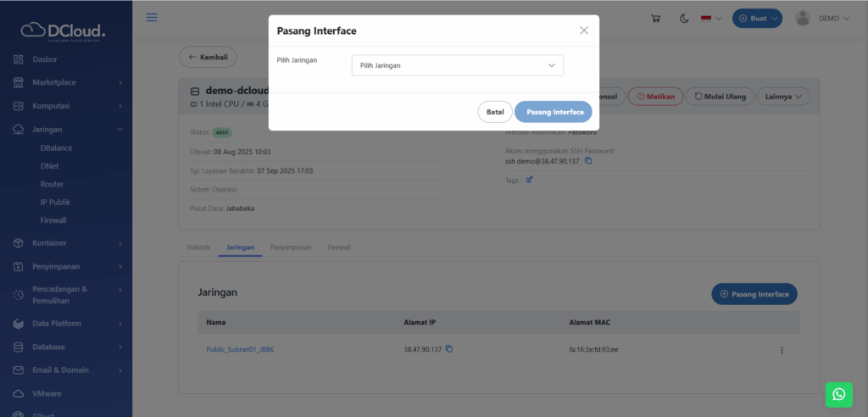Click the WhatsApp chat icon
Image resolution: width=868 pixels, height=417 pixels.
pos(838,394)
